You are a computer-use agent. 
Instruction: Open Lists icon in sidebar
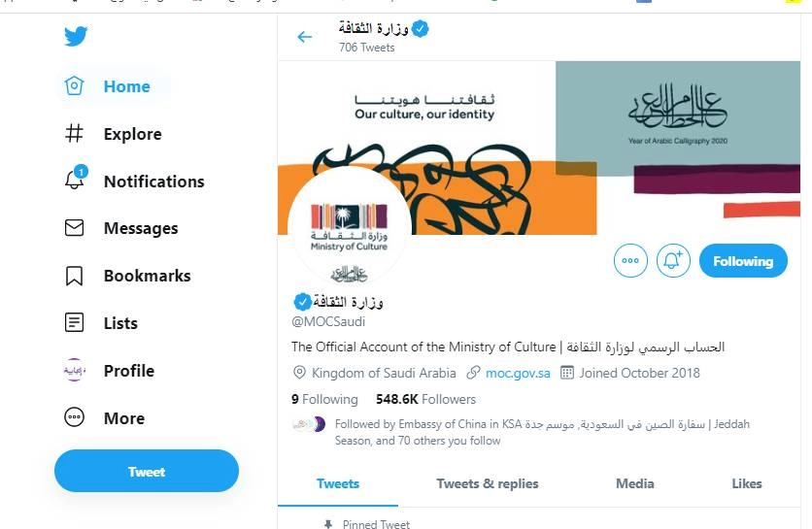pos(75,323)
